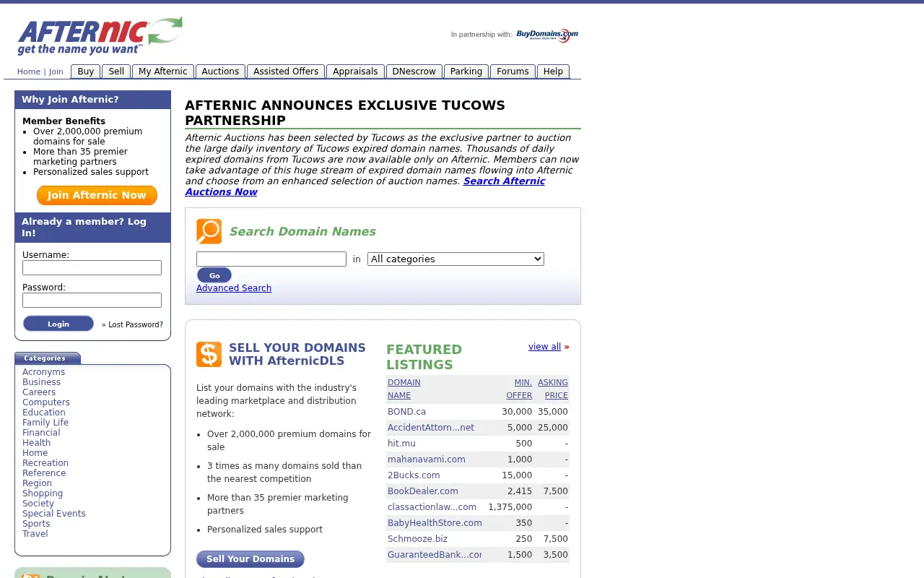This screenshot has width=924, height=578.
Task: Open the Buy tab
Action: point(86,72)
